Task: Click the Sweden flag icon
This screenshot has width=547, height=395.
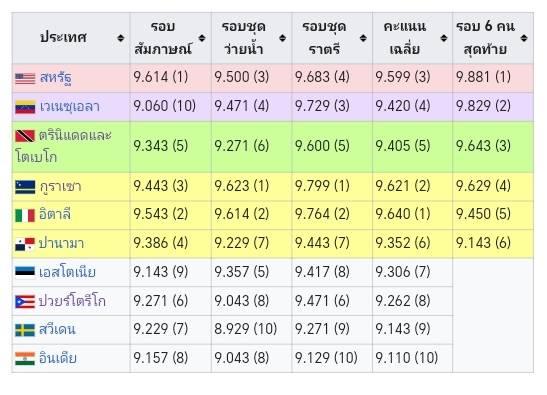Action: coord(25,330)
